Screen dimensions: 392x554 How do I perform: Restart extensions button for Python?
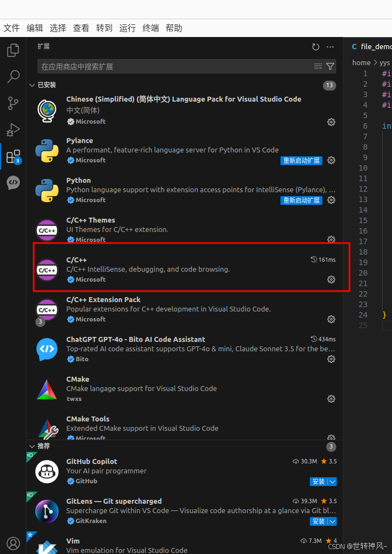pyautogui.click(x=301, y=201)
